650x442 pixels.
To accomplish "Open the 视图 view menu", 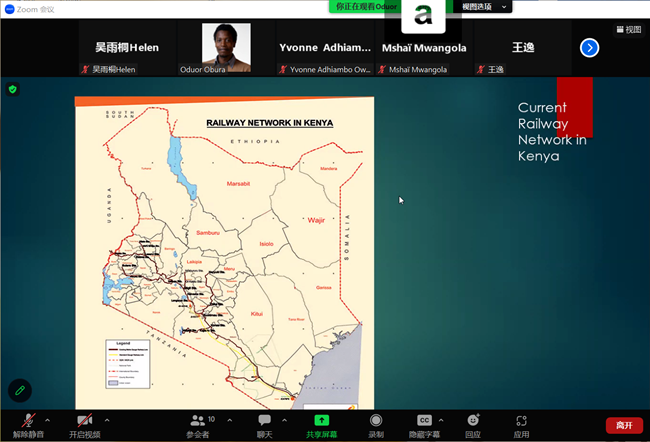I will (x=627, y=29).
